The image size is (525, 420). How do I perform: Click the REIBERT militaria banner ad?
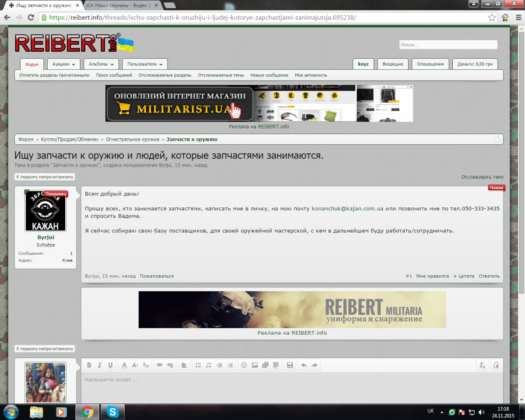pyautogui.click(x=292, y=309)
